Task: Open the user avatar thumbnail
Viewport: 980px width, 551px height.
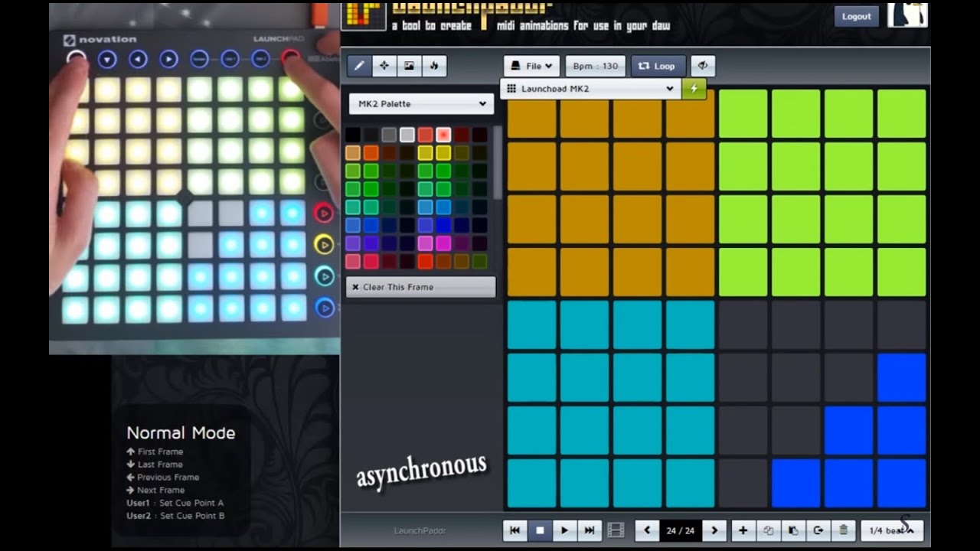Action: click(x=908, y=15)
